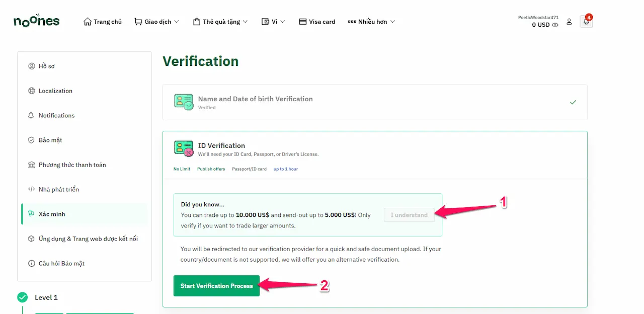Open the notification bell icon

pyautogui.click(x=586, y=22)
